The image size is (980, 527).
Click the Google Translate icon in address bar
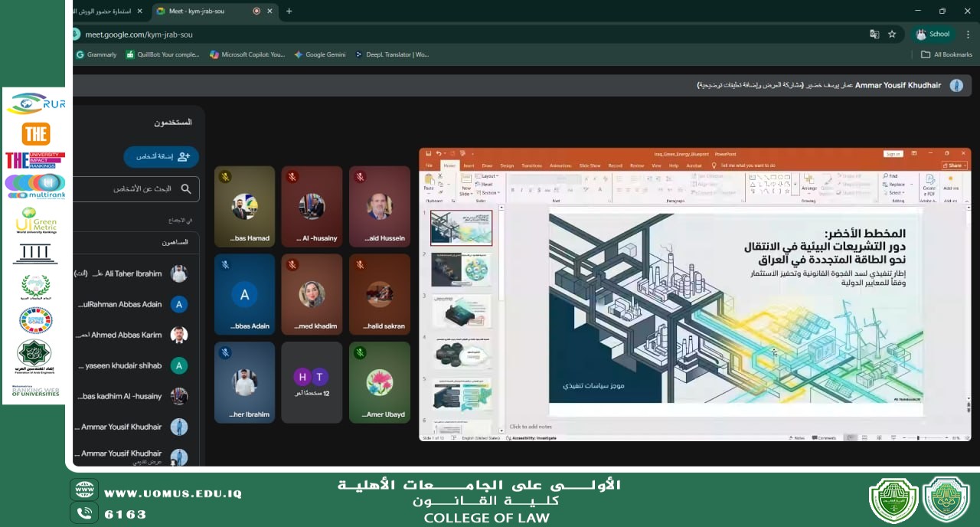point(874,34)
